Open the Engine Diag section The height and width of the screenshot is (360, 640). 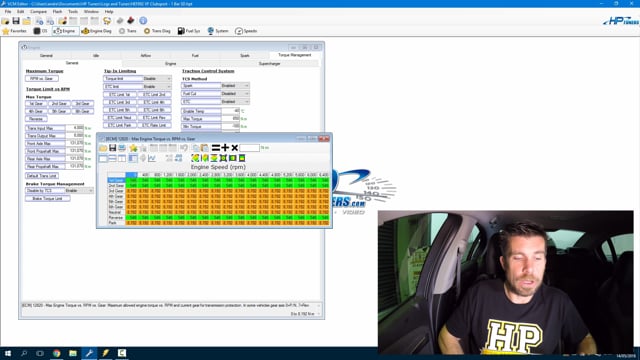pyautogui.click(x=97, y=31)
